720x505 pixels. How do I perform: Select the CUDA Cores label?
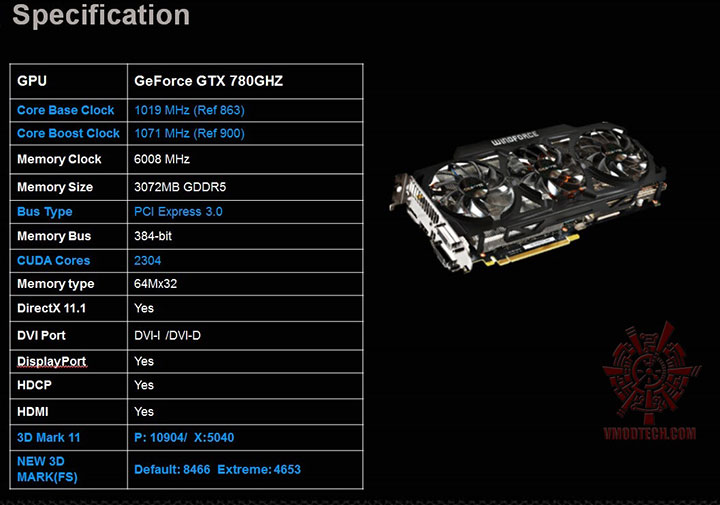54,261
